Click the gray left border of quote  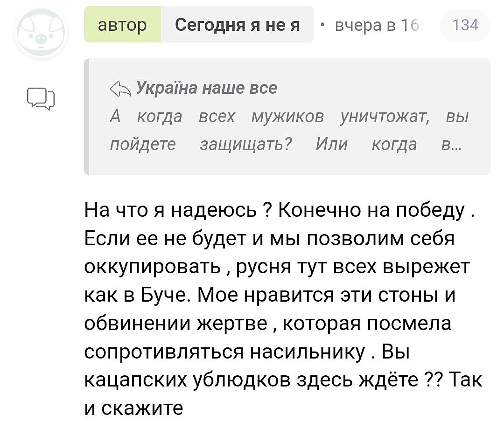(x=86, y=117)
